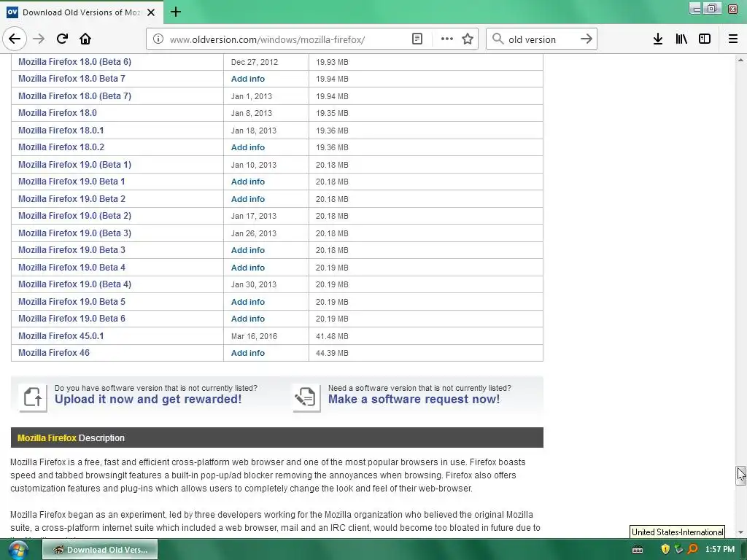
Task: Click the search box containing old version
Action: (x=541, y=39)
